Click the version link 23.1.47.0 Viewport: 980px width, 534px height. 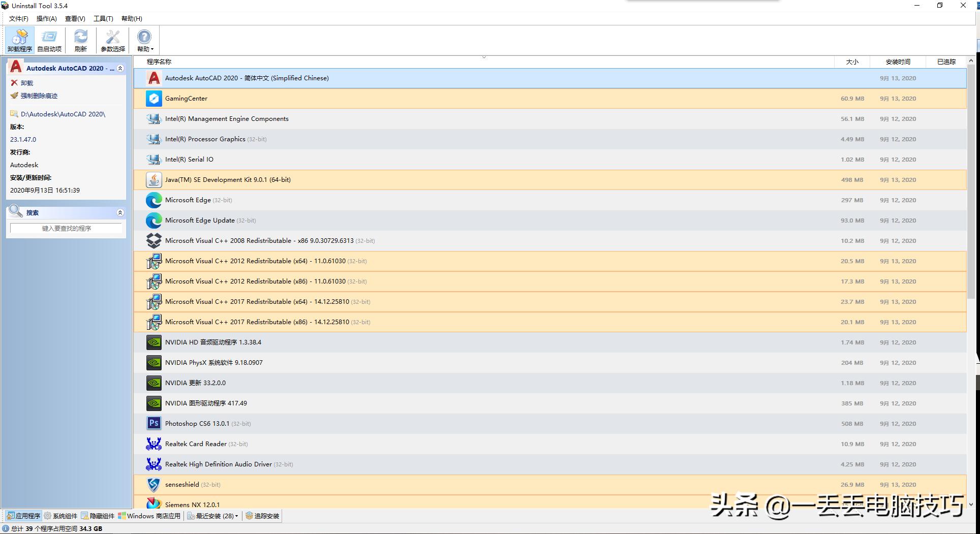[x=23, y=139]
